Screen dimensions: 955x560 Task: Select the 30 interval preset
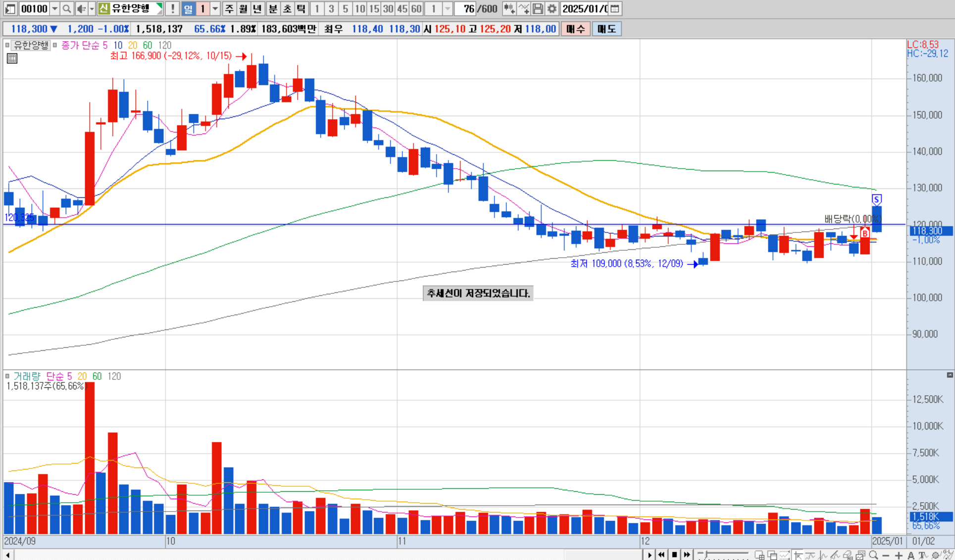[x=388, y=9]
